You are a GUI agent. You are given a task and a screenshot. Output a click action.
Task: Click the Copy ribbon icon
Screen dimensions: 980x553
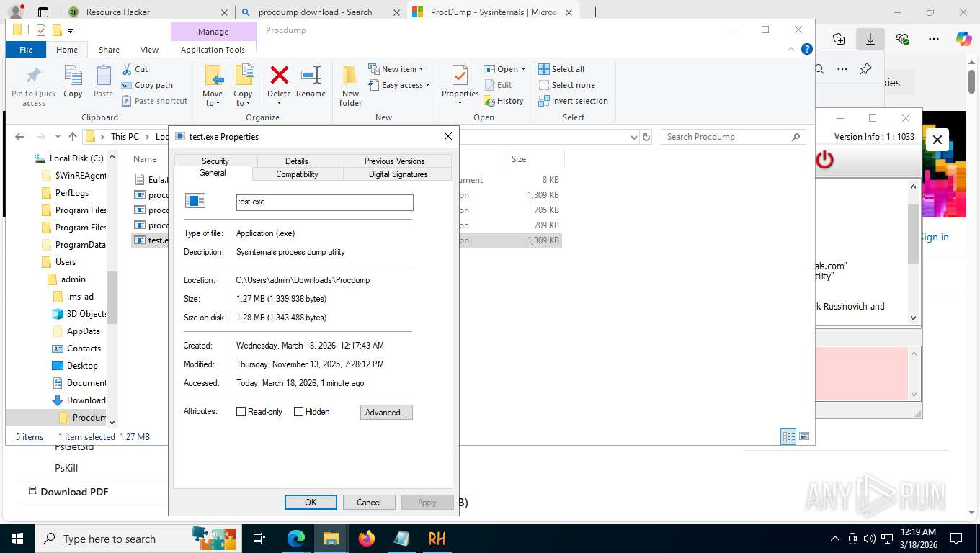click(73, 76)
